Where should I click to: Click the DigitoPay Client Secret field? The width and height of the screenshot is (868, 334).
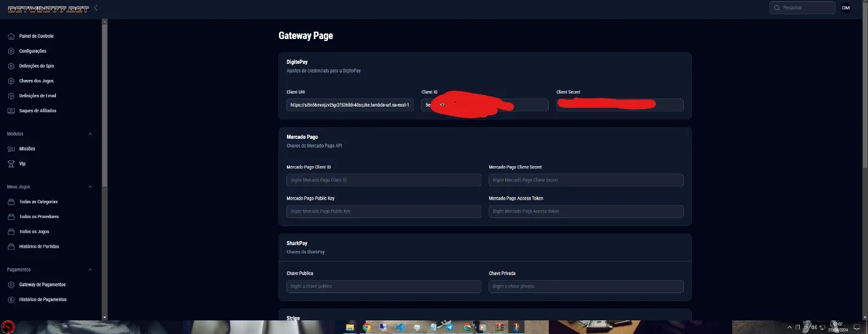click(x=620, y=105)
